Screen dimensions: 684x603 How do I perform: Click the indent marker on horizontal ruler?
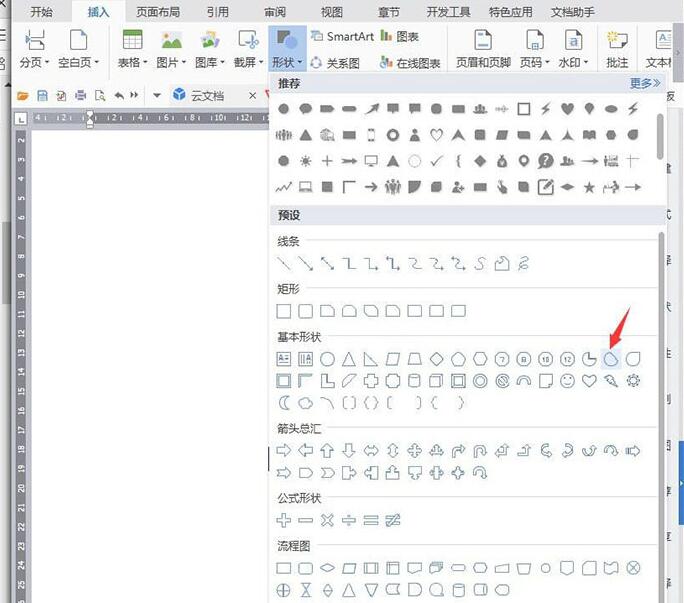coord(89,118)
